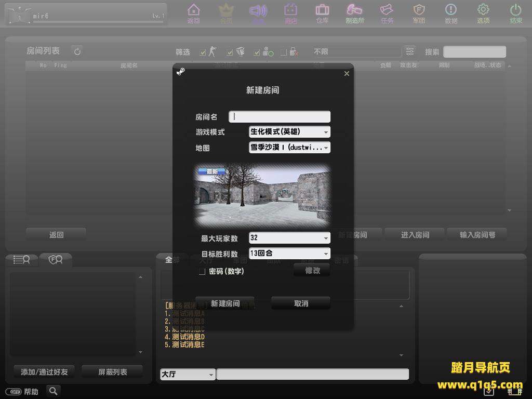This screenshot has width=532, height=399.
Task: Click the magnifier search icon beside 帮助
Action: click(53, 391)
